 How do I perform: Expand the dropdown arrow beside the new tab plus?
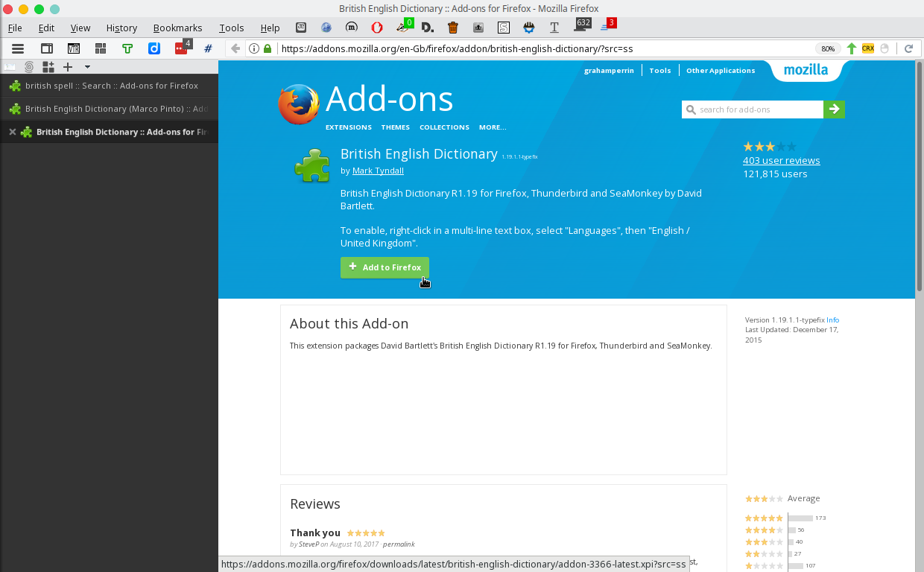[87, 67]
